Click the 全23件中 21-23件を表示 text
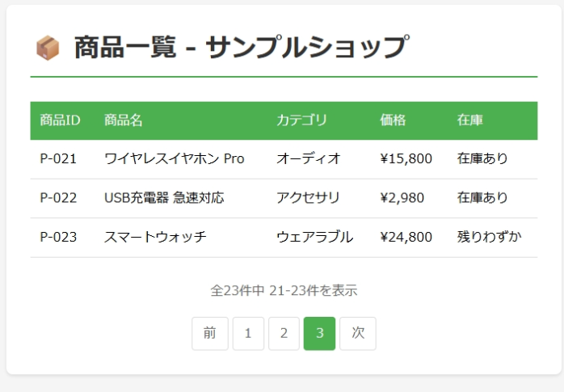This screenshot has width=564, height=392. 284,290
